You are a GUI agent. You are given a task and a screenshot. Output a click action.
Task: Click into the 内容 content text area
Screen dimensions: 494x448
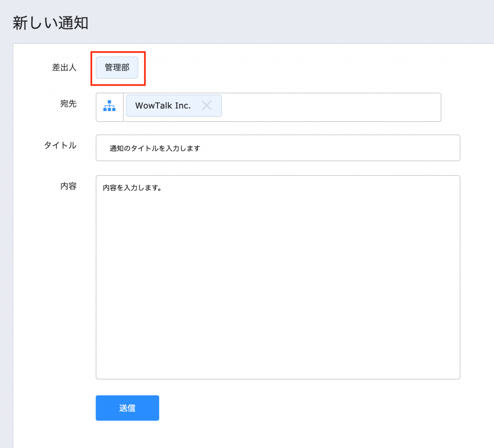[278, 277]
